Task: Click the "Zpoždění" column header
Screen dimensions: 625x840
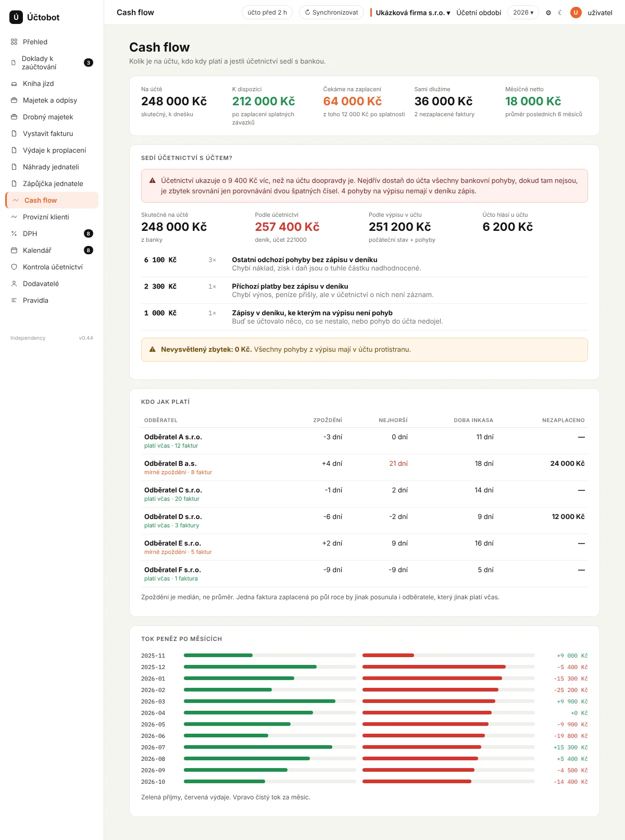Action: tap(328, 420)
